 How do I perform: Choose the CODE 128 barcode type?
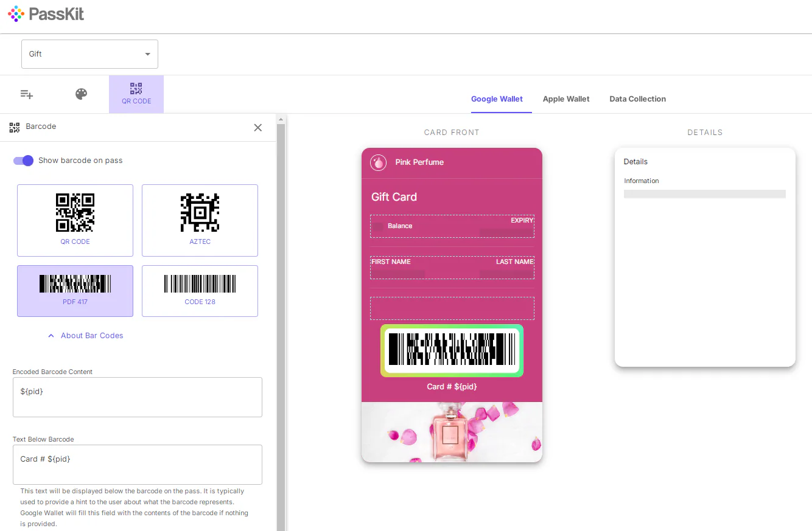pyautogui.click(x=200, y=291)
